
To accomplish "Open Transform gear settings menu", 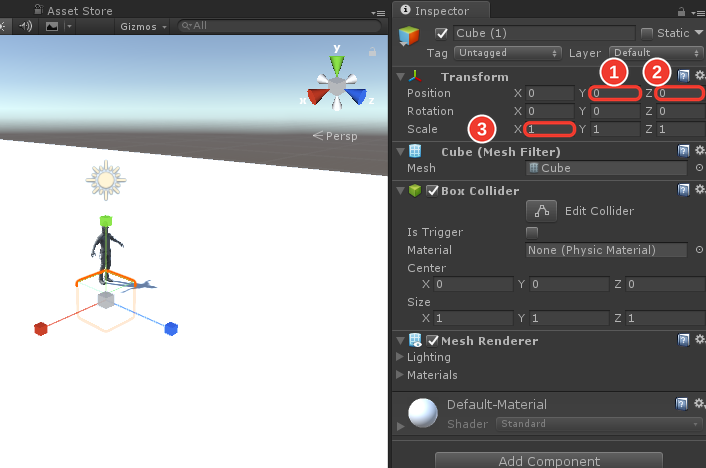I will tap(699, 75).
